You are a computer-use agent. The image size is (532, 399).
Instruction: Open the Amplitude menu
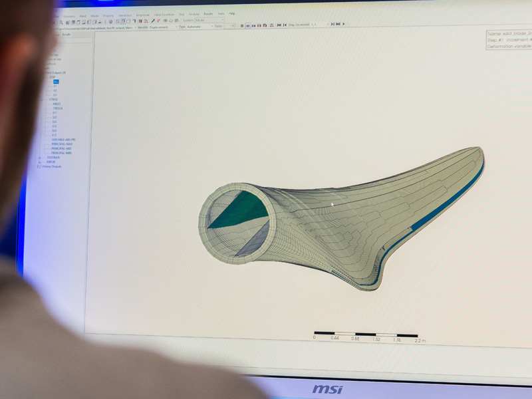tap(143, 15)
